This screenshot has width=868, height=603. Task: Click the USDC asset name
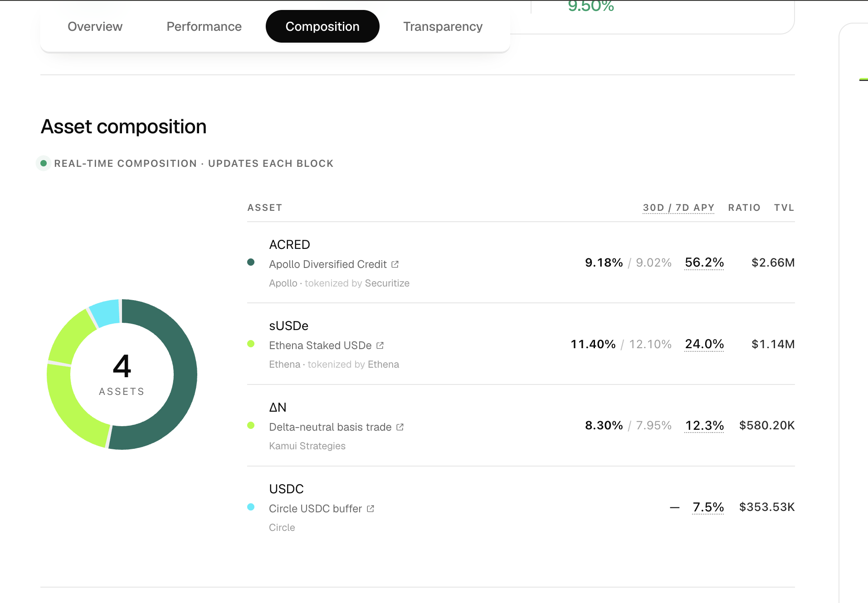tap(286, 489)
